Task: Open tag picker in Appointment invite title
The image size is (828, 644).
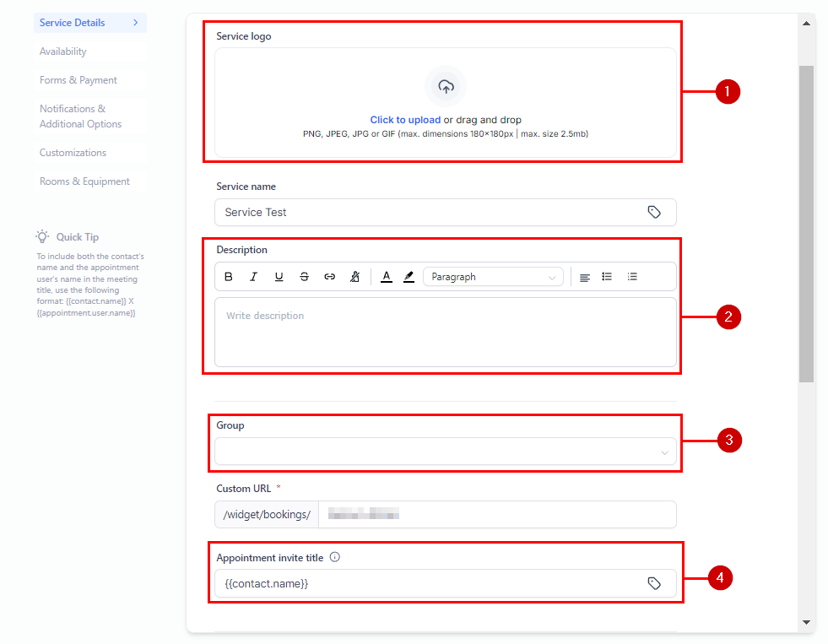Action: pyautogui.click(x=654, y=583)
